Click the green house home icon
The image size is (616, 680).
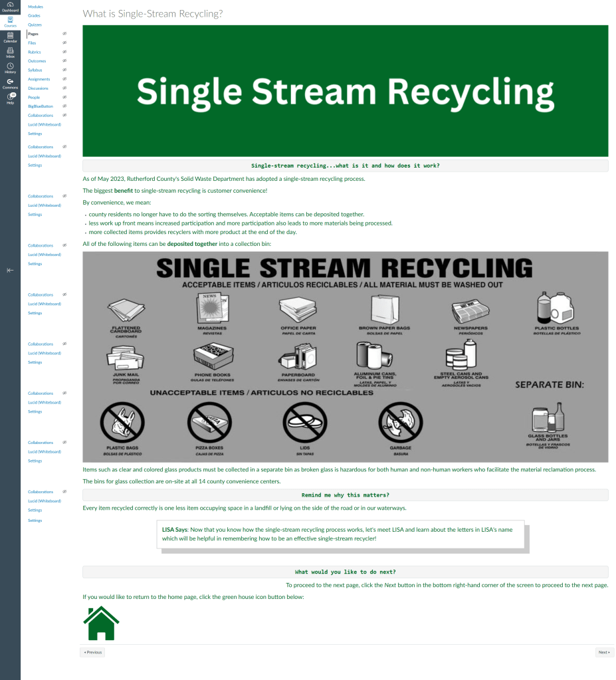(x=101, y=623)
